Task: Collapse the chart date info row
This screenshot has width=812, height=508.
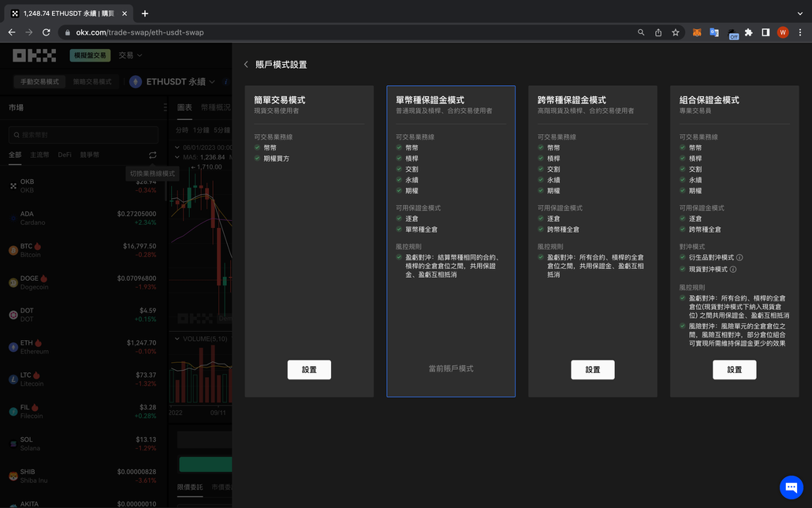Action: point(177,148)
